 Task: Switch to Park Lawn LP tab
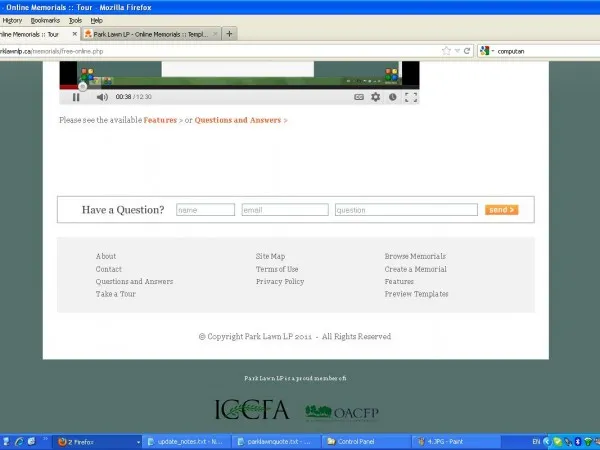[150, 33]
